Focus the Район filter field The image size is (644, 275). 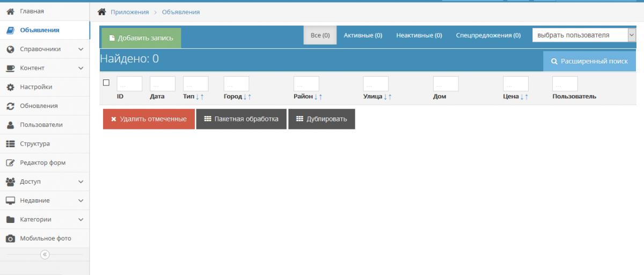(306, 84)
